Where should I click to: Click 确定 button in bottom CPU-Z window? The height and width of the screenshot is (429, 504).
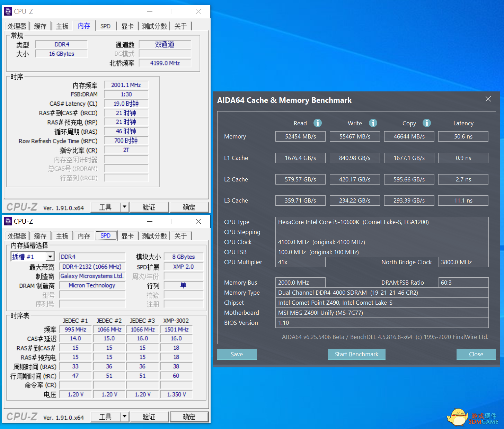(189, 417)
